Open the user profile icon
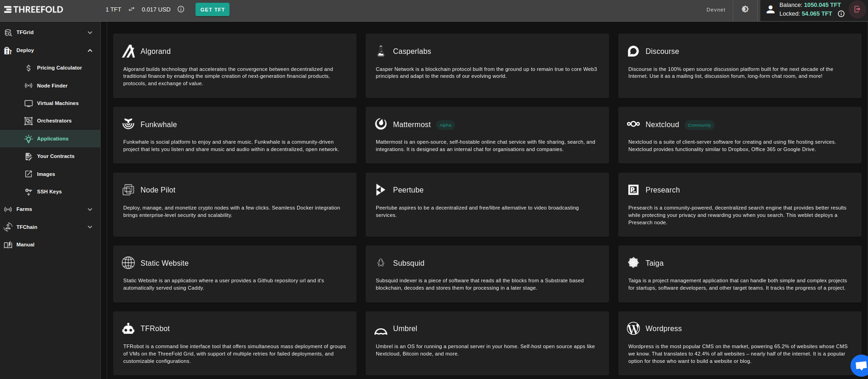Viewport: 868px width, 379px height. point(770,9)
